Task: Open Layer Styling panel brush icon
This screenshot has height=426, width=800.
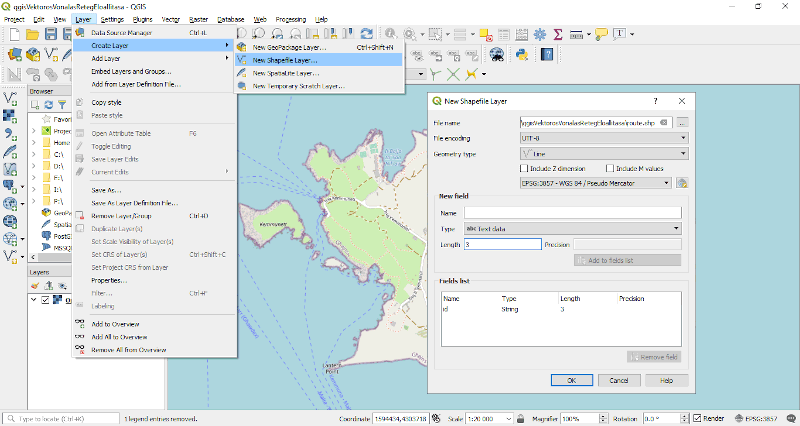Action: pos(35,286)
